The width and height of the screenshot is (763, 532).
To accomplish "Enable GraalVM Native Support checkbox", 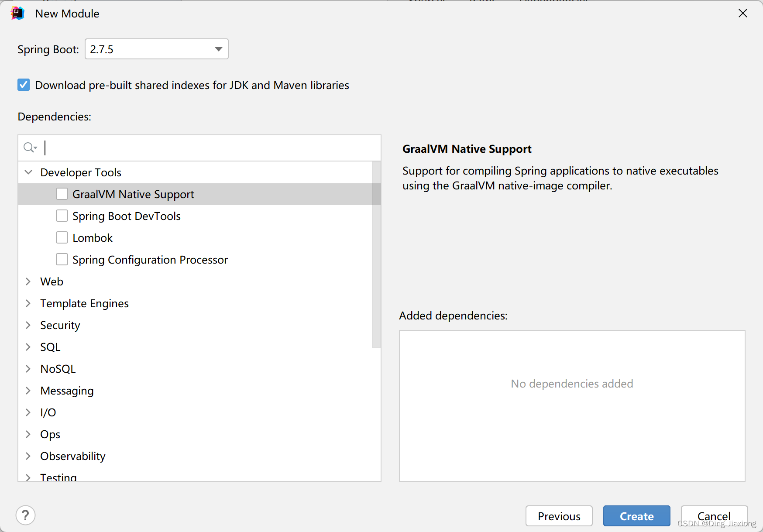I will [x=62, y=194].
